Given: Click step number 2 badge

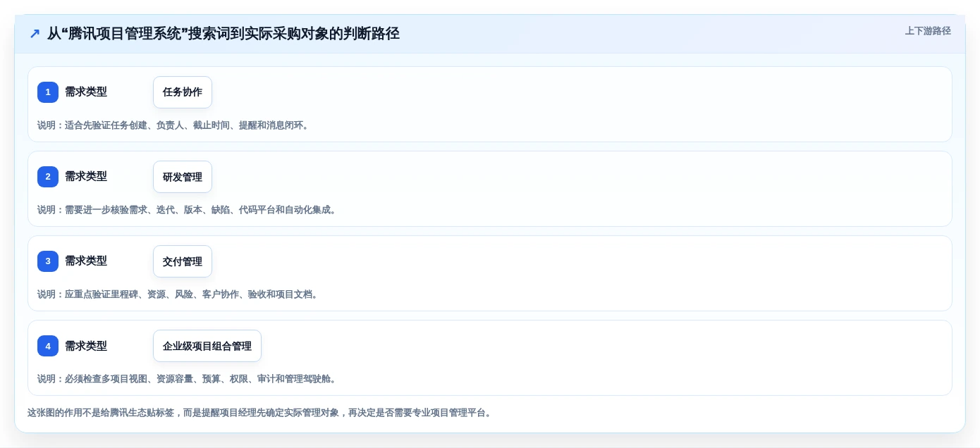Looking at the screenshot, I should coord(48,177).
